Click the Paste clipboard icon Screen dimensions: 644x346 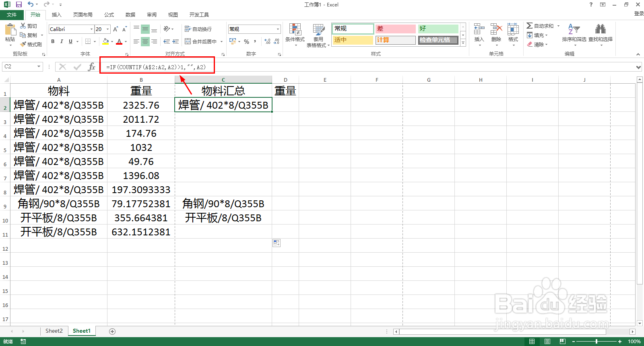[10, 29]
